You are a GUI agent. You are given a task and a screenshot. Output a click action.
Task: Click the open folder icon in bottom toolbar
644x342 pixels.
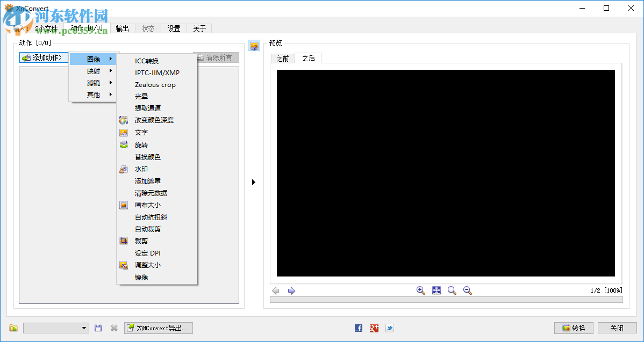[12, 328]
